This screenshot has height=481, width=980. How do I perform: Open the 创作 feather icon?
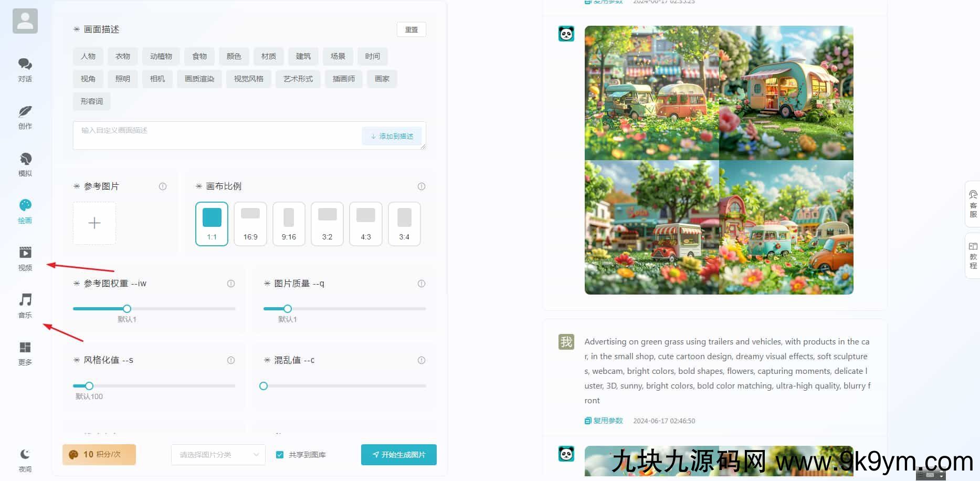click(x=25, y=112)
